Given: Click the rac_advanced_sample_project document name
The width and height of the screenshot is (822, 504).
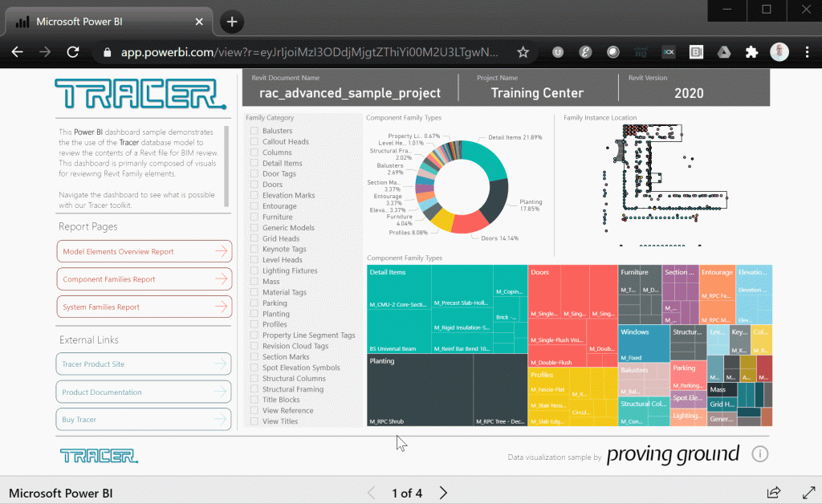Looking at the screenshot, I should coord(350,93).
